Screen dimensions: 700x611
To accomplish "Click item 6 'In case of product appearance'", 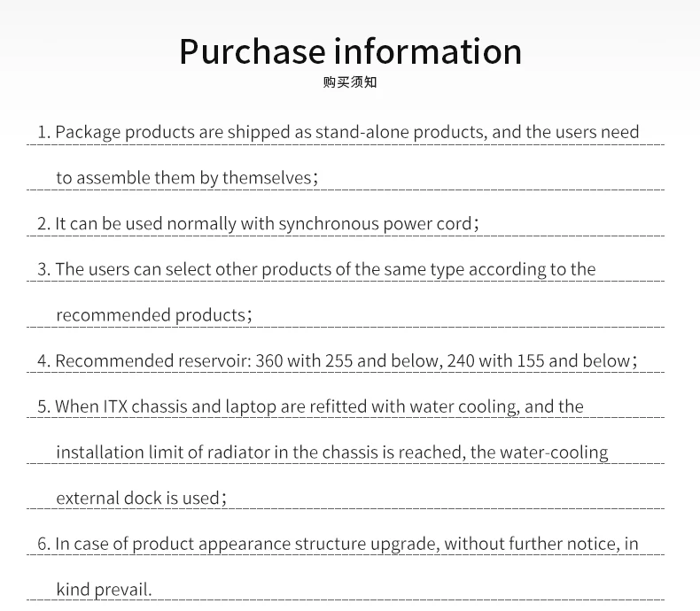I will coord(338,544).
